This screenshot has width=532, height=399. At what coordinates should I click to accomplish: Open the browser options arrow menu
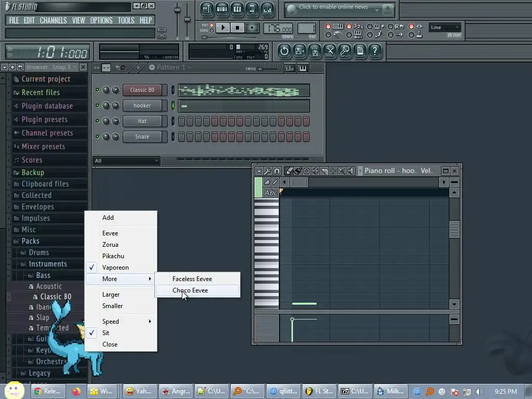[x=4, y=67]
